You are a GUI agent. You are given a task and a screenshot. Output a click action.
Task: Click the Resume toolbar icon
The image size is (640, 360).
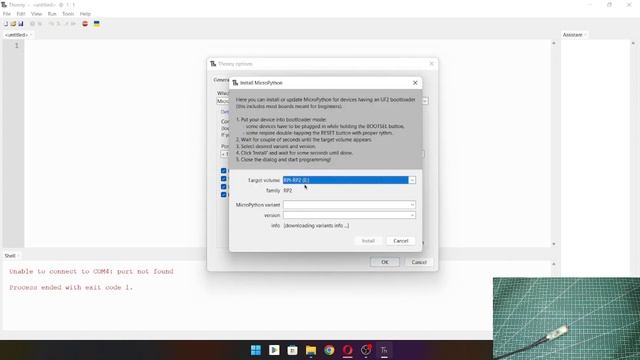point(73,24)
